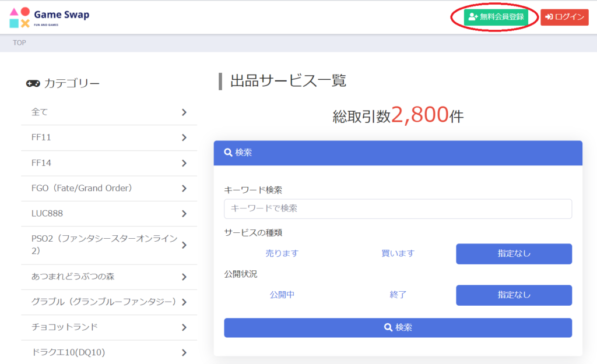Select 買います service type option
The image size is (597, 364).
tap(398, 253)
